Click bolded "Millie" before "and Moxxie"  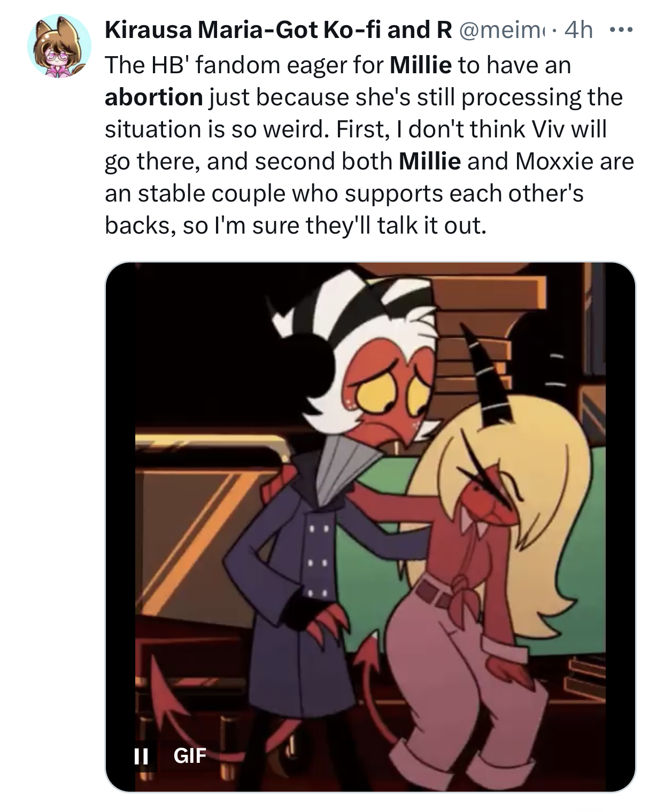tap(430, 161)
